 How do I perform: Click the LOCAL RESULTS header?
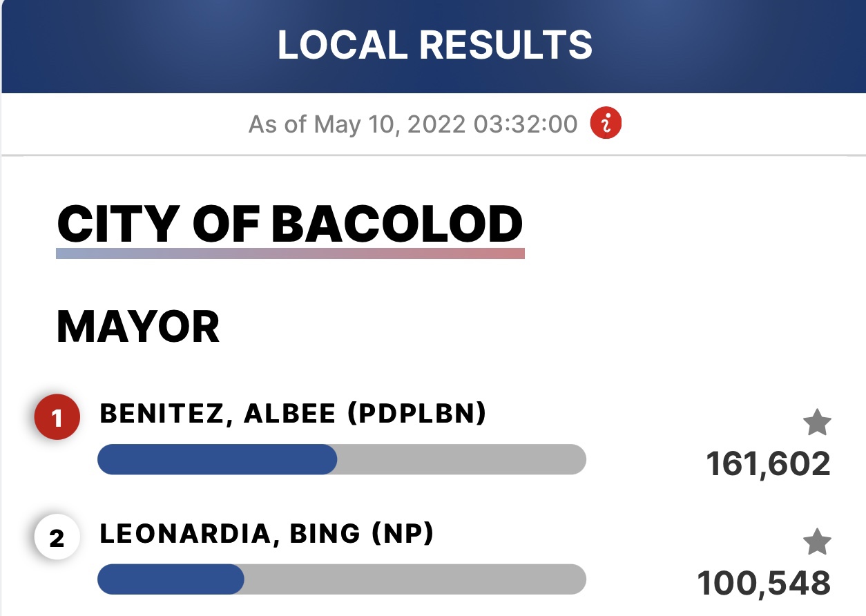[435, 45]
